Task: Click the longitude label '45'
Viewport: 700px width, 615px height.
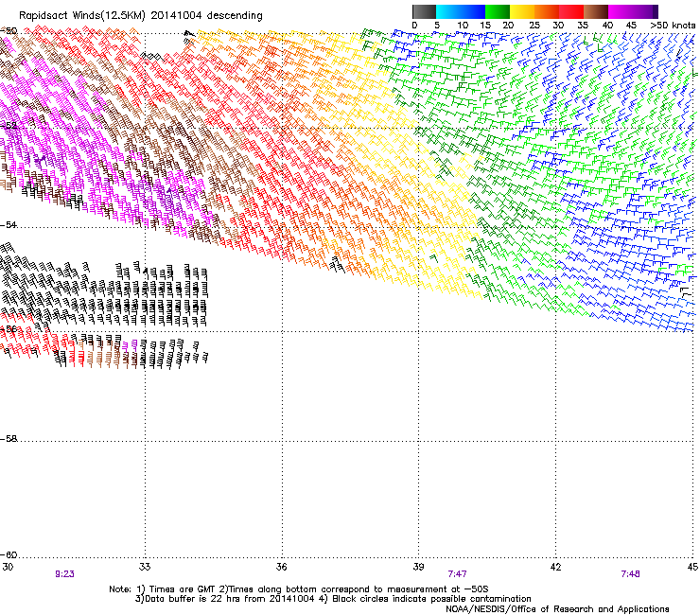Action: (692, 567)
